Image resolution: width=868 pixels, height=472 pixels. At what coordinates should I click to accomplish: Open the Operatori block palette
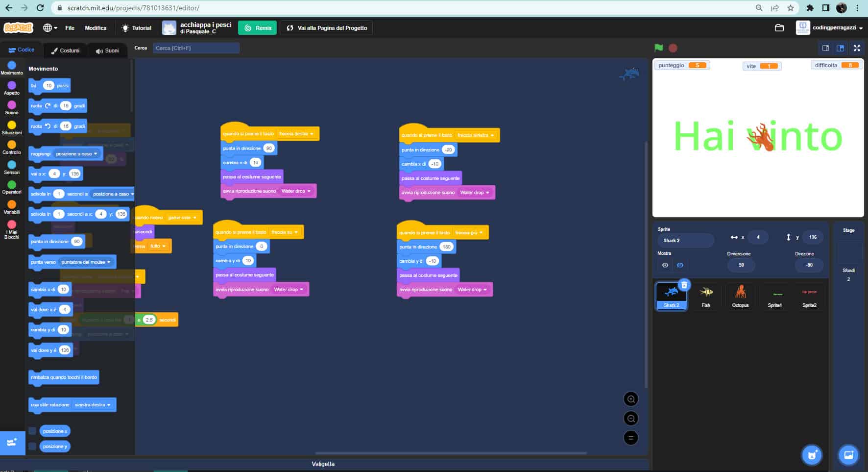(x=12, y=188)
